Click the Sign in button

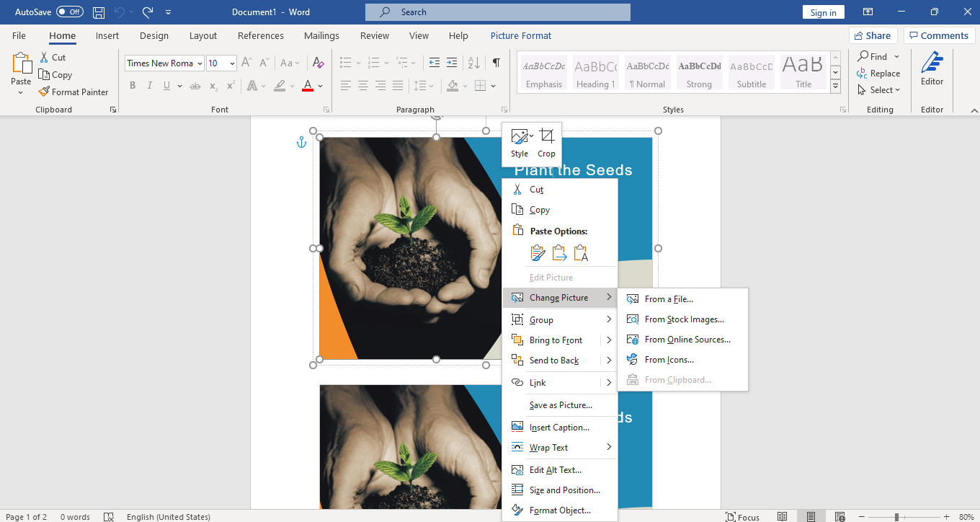tap(823, 12)
